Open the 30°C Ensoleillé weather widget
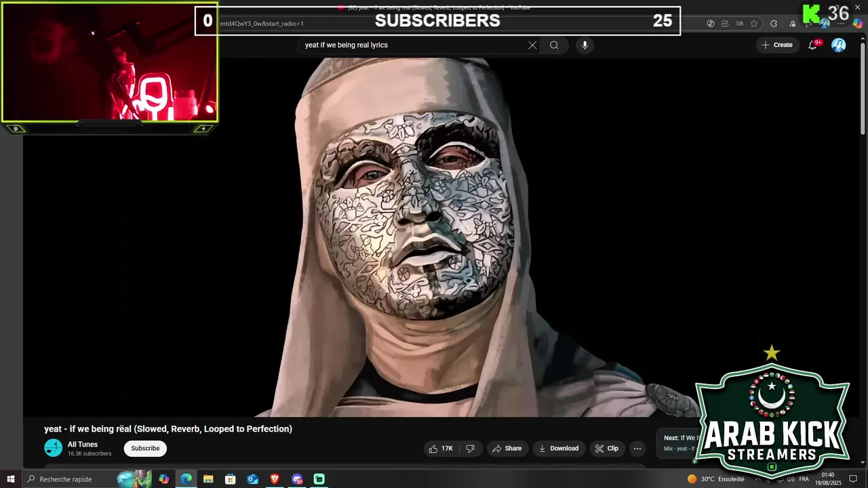 pos(715,479)
